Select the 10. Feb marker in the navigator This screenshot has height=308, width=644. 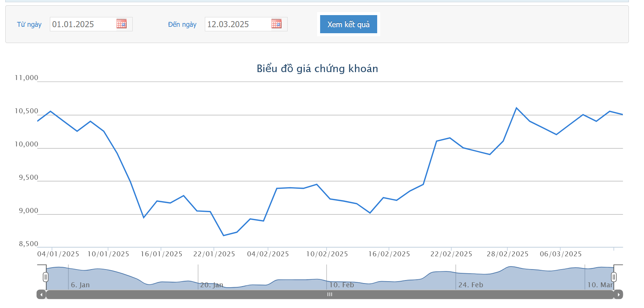coord(342,285)
